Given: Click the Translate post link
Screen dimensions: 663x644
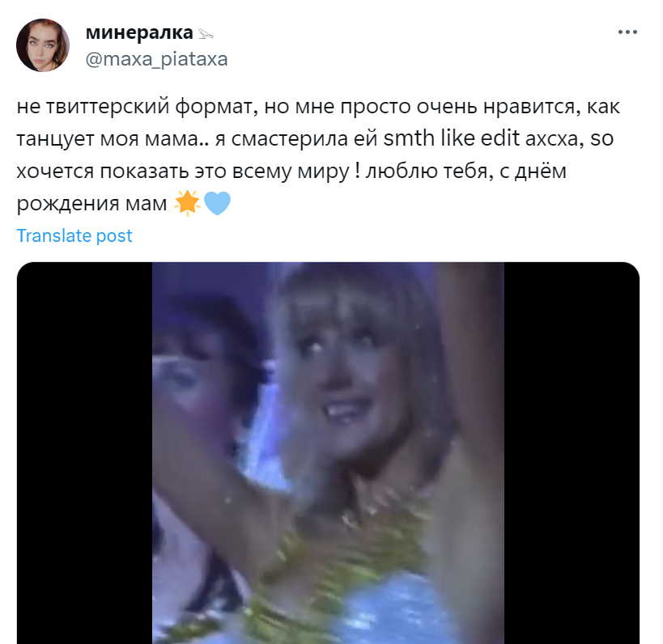Looking at the screenshot, I should point(74,235).
